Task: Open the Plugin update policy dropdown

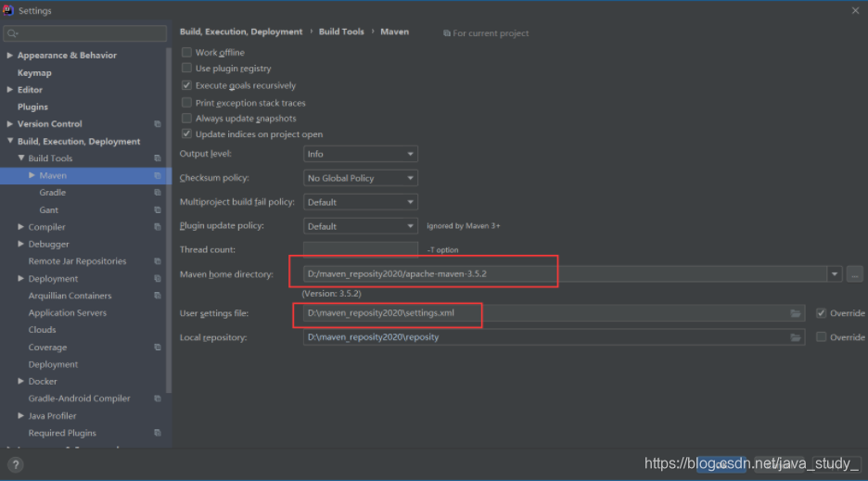Action: tap(361, 226)
